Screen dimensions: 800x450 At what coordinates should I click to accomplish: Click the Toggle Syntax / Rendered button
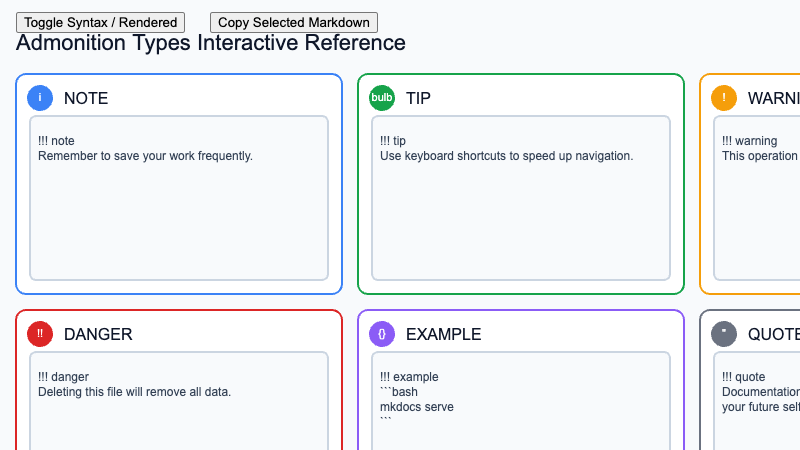tap(101, 22)
